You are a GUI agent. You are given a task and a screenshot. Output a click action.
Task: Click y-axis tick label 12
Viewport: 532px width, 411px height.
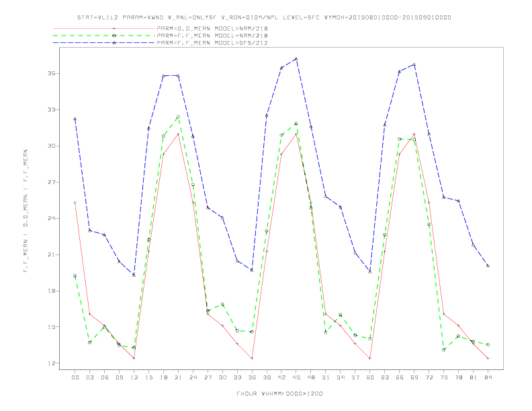52,363
